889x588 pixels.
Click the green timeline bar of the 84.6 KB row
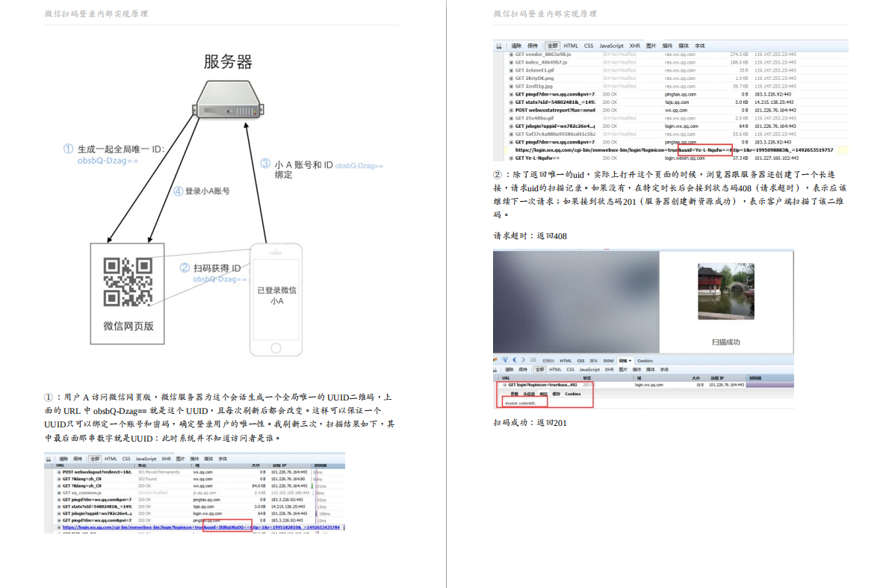click(312, 486)
